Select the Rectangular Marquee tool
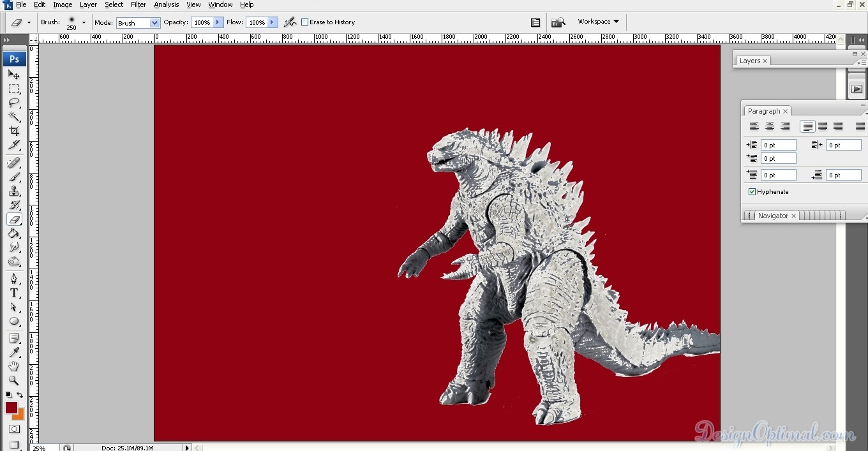868x451 pixels. pos(14,89)
